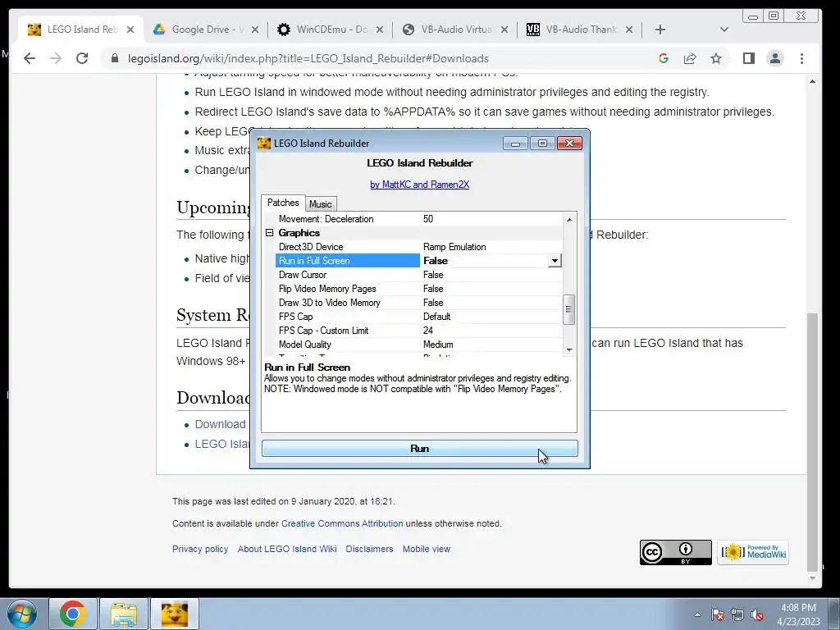Switch to Mobile view link

pos(427,549)
